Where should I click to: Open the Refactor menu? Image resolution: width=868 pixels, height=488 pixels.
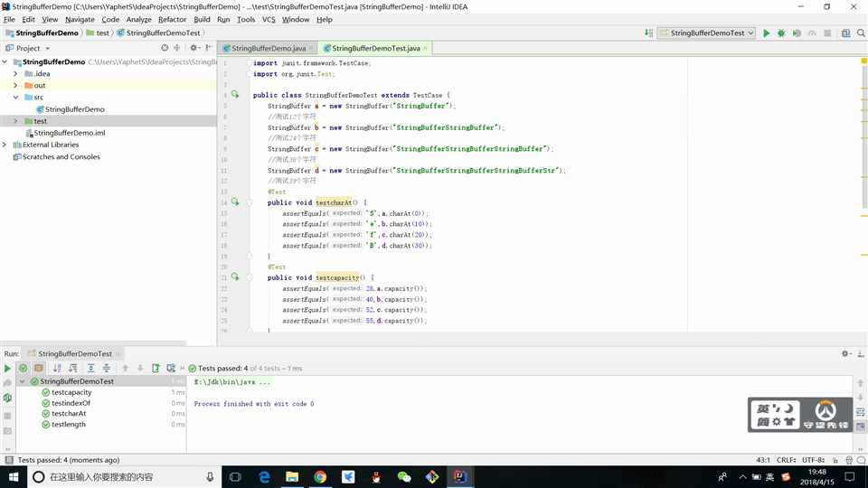(172, 19)
